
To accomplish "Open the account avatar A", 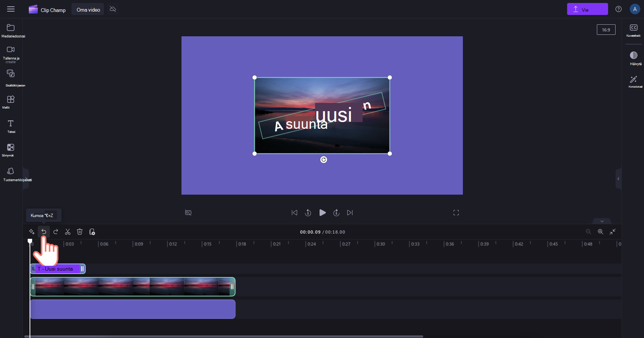I will pyautogui.click(x=635, y=9).
